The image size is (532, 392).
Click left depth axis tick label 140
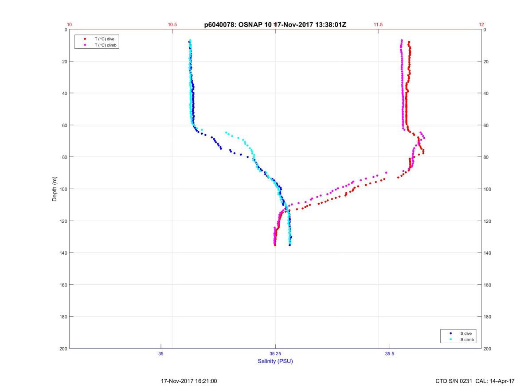click(63, 253)
